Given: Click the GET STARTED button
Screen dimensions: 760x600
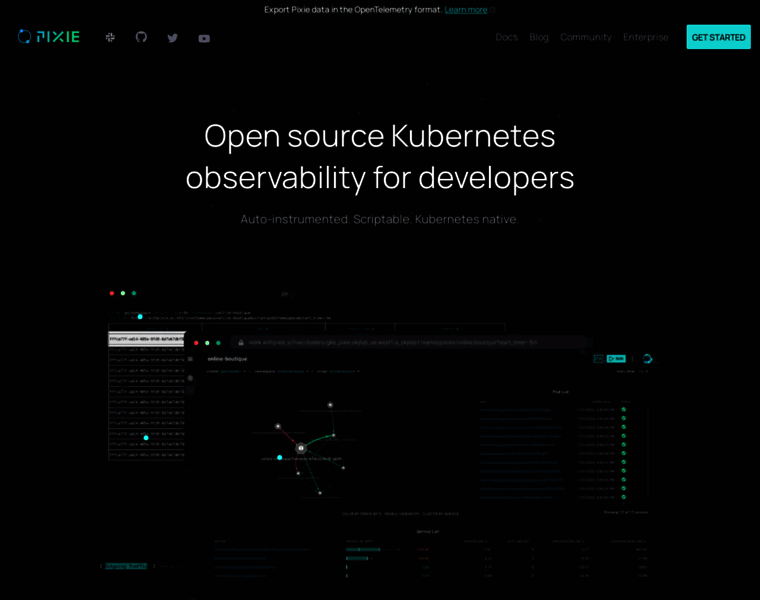Looking at the screenshot, I should (718, 37).
